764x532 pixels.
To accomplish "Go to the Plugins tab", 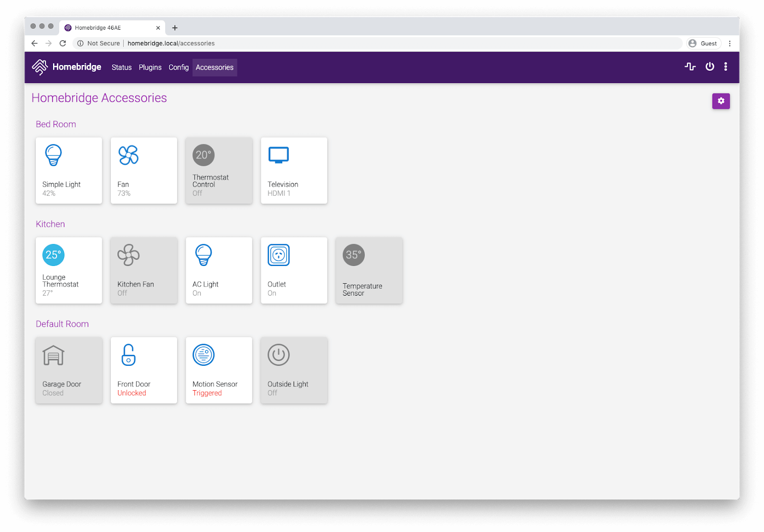I will coord(150,67).
